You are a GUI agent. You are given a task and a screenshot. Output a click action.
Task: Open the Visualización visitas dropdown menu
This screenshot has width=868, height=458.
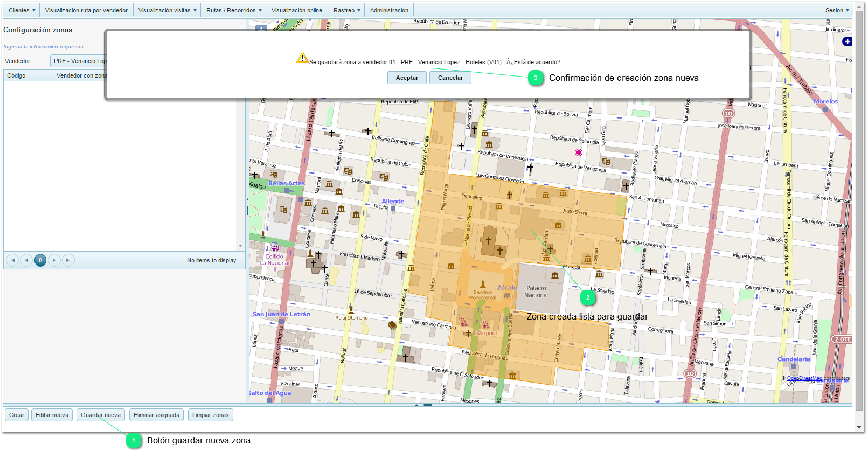click(168, 10)
